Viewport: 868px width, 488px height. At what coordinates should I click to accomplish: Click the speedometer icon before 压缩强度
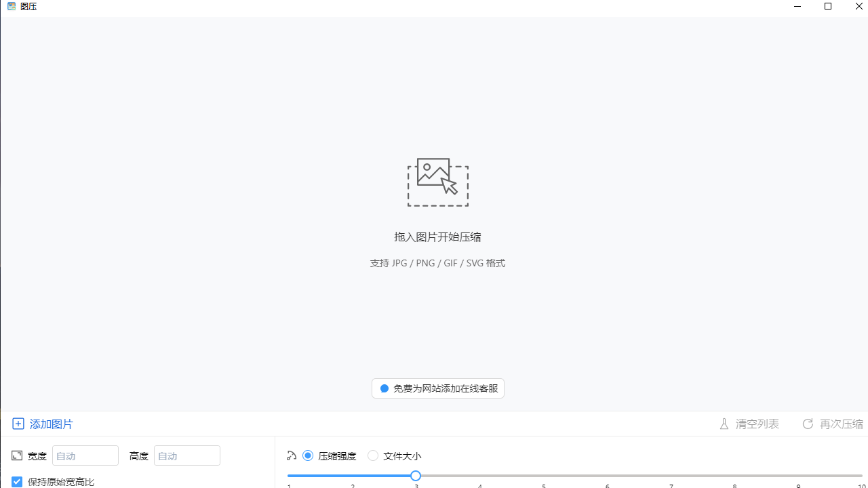pyautogui.click(x=292, y=455)
